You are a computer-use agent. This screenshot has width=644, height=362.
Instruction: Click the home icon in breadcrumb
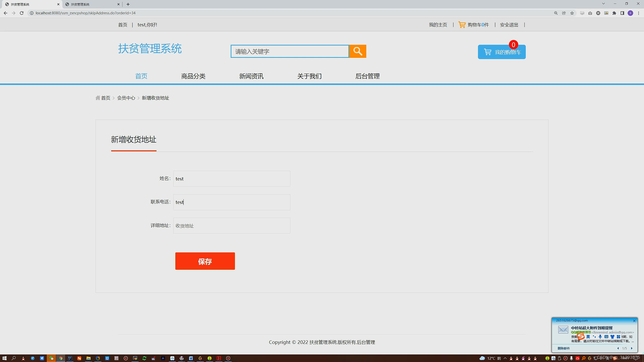pos(98,98)
